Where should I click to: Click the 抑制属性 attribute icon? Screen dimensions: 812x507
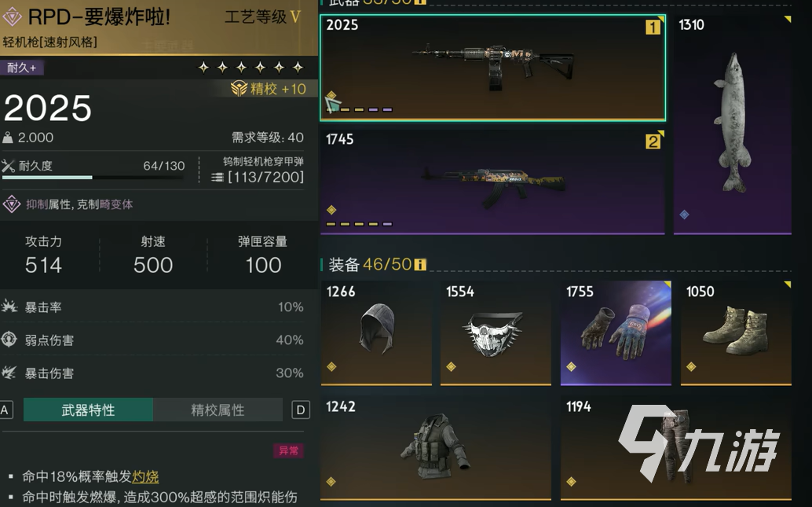pos(12,204)
